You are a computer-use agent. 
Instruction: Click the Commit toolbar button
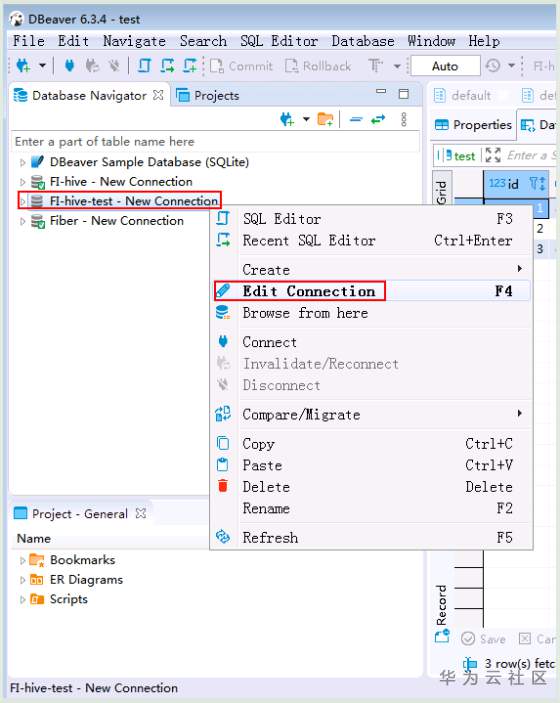[241, 66]
